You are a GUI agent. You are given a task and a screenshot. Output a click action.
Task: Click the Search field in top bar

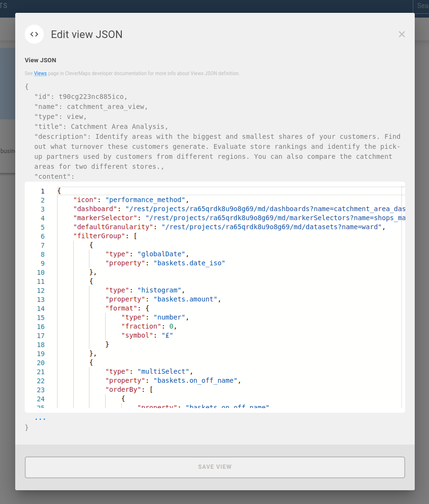click(421, 6)
